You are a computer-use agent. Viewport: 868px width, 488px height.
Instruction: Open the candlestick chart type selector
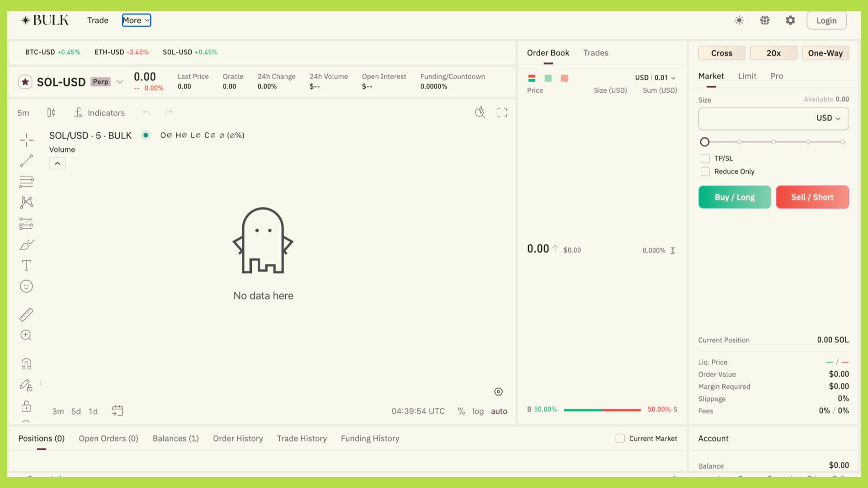pos(52,113)
